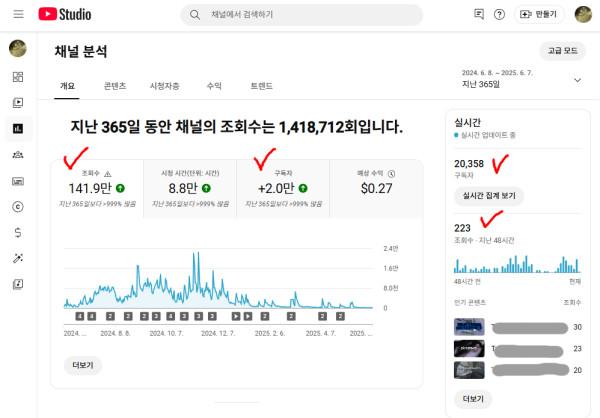Click the 48-hour realtime views bar chart
The height and width of the screenshot is (418, 600).
[517, 264]
